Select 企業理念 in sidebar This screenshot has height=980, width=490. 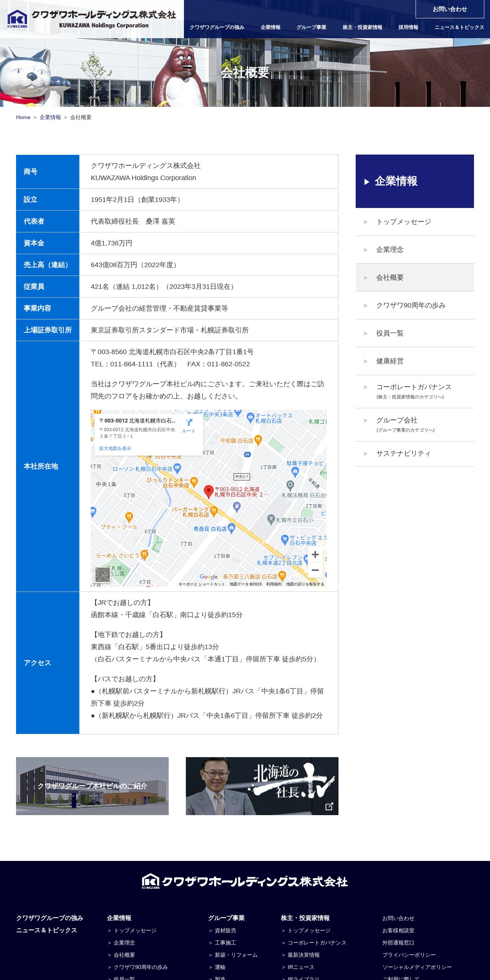(415, 250)
